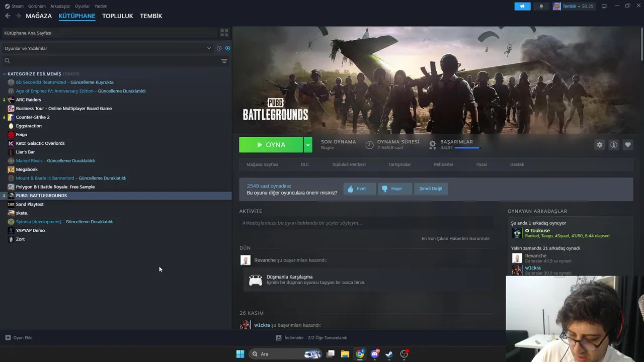Open the Görünüm menu
This screenshot has width=644, height=362.
click(37, 6)
